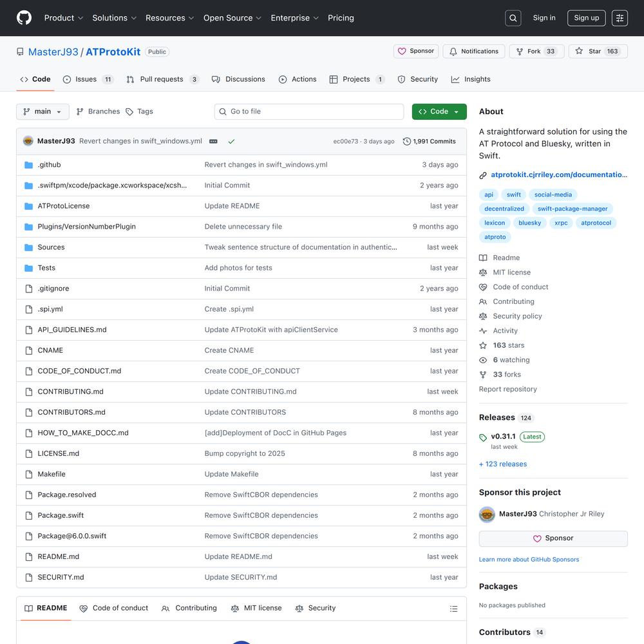
Task: Open the Tags link
Action: [x=139, y=111]
